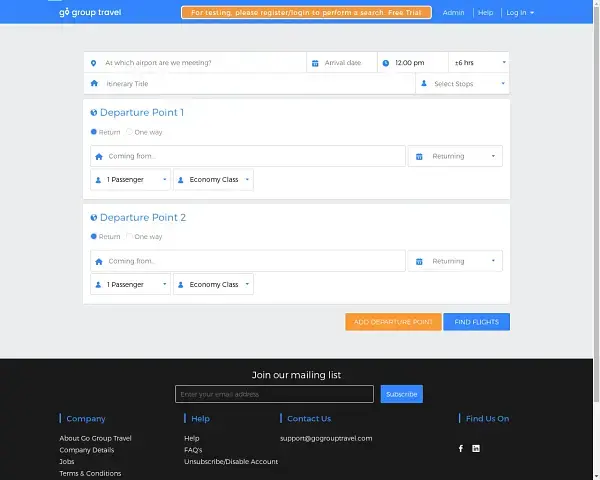Screen dimensions: 600x480
Task: Click the LinkedIn icon in footer
Action: [x=476, y=448]
